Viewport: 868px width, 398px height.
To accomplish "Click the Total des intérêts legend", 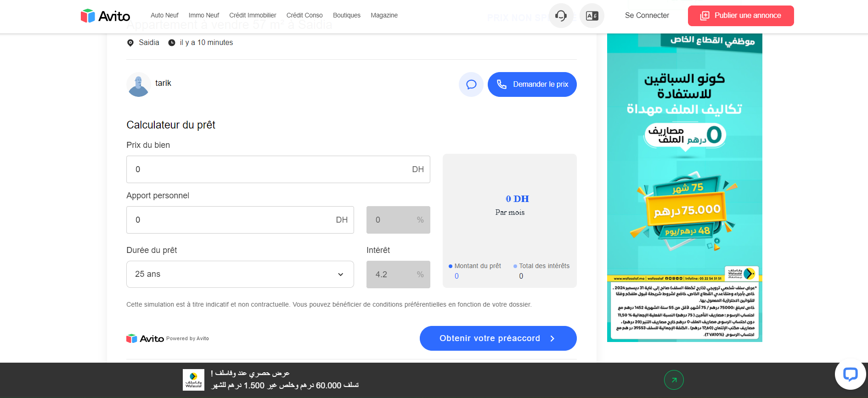I will [541, 266].
